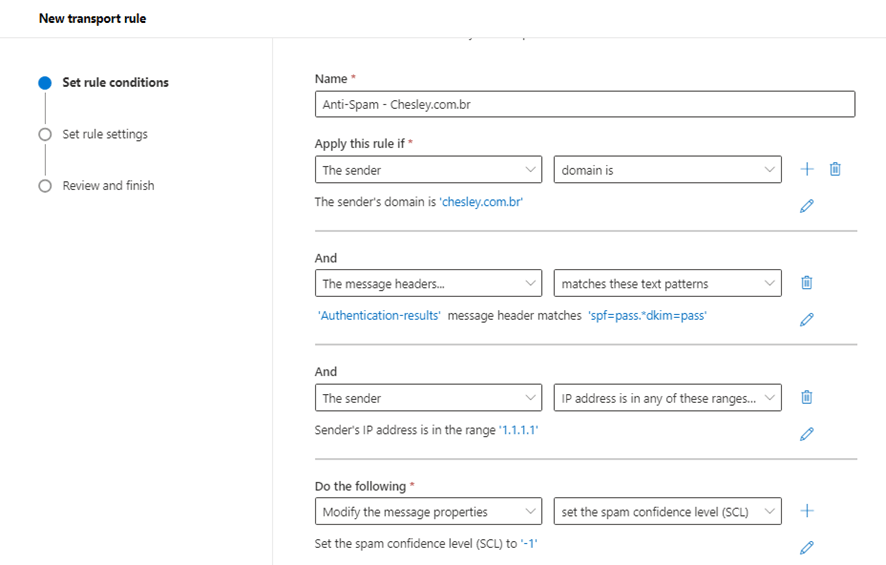The height and width of the screenshot is (565, 886).
Task: Go to the Set rule settings step
Action: coord(105,134)
